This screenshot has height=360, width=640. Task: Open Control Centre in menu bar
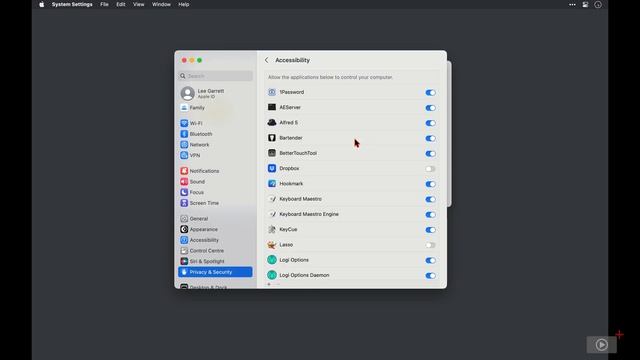(x=585, y=4)
